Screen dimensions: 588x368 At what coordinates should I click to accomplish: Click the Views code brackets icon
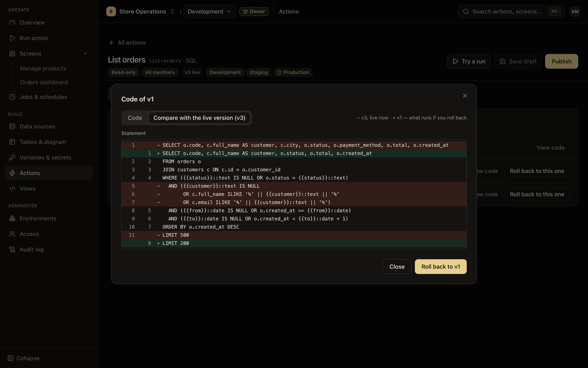(12, 189)
